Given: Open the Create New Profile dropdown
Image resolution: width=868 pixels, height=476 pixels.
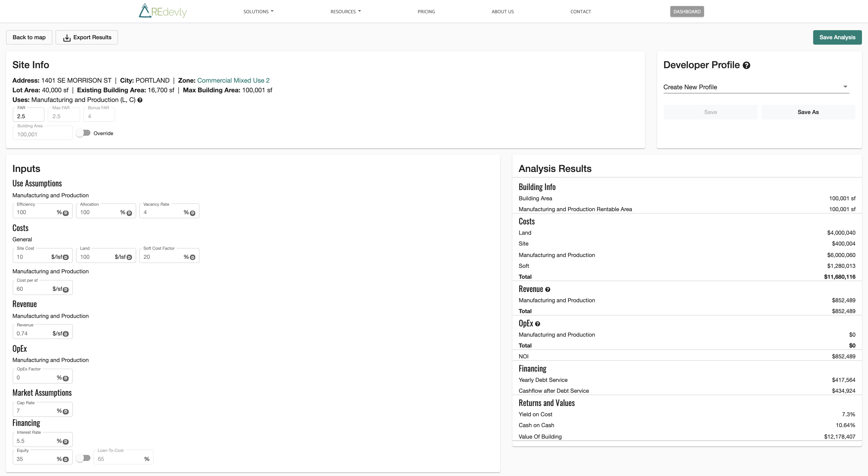Looking at the screenshot, I should pos(756,87).
